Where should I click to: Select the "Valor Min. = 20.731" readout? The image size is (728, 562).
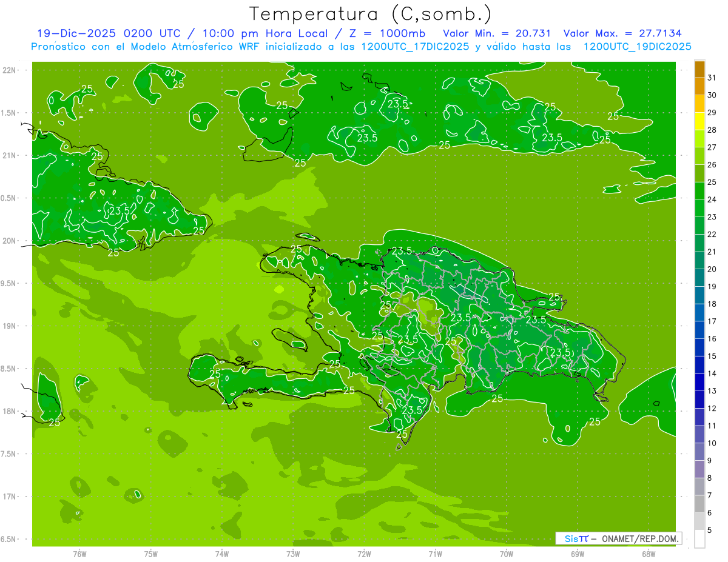[497, 33]
